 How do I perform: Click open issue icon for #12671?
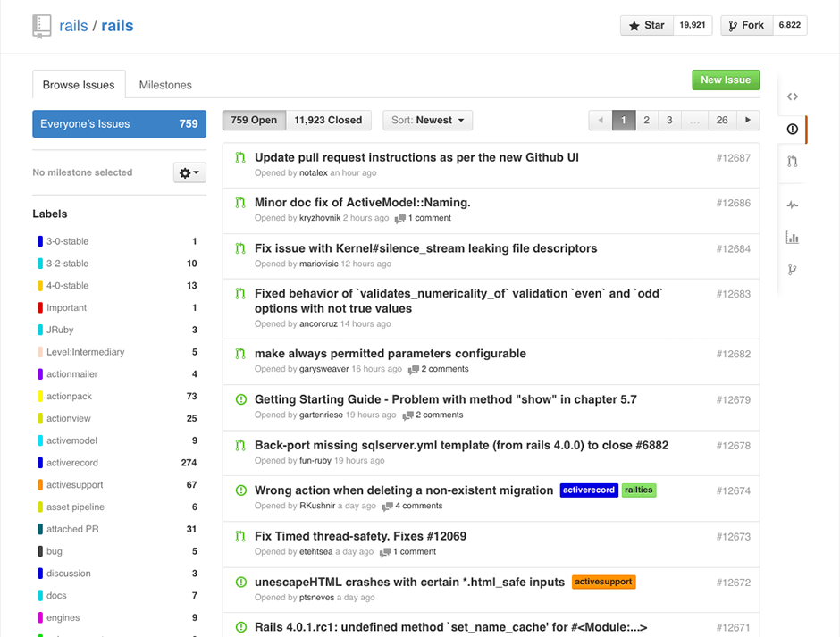[241, 627]
